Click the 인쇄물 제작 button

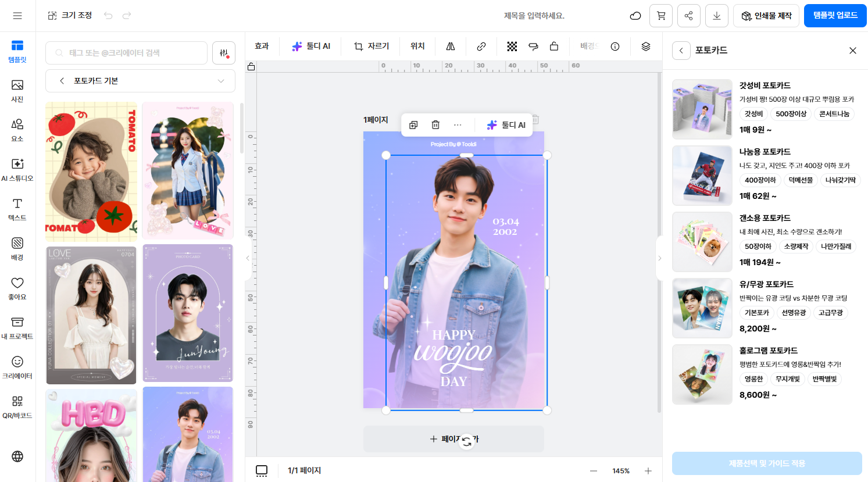click(x=766, y=16)
